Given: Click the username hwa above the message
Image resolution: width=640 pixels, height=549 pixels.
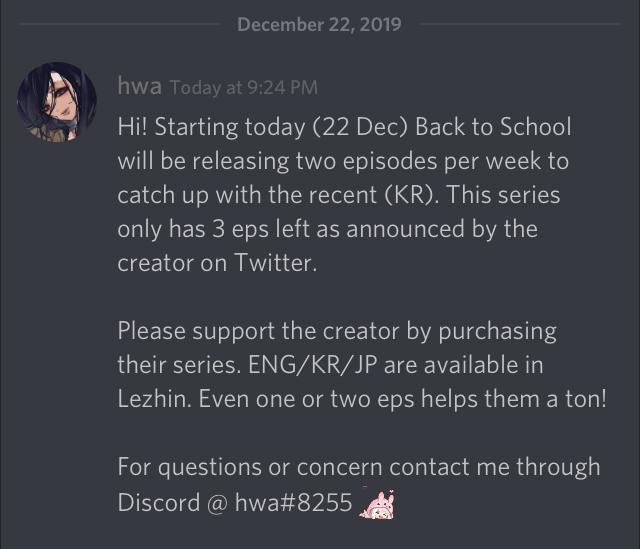Looking at the screenshot, I should 140,86.
